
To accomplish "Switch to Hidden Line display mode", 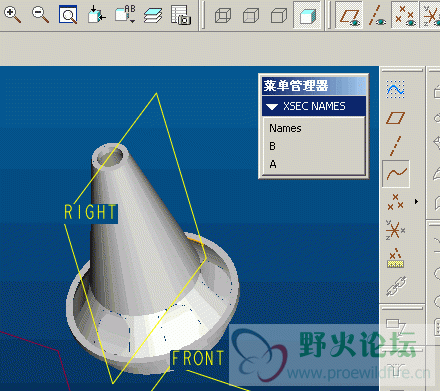I will tap(251, 15).
